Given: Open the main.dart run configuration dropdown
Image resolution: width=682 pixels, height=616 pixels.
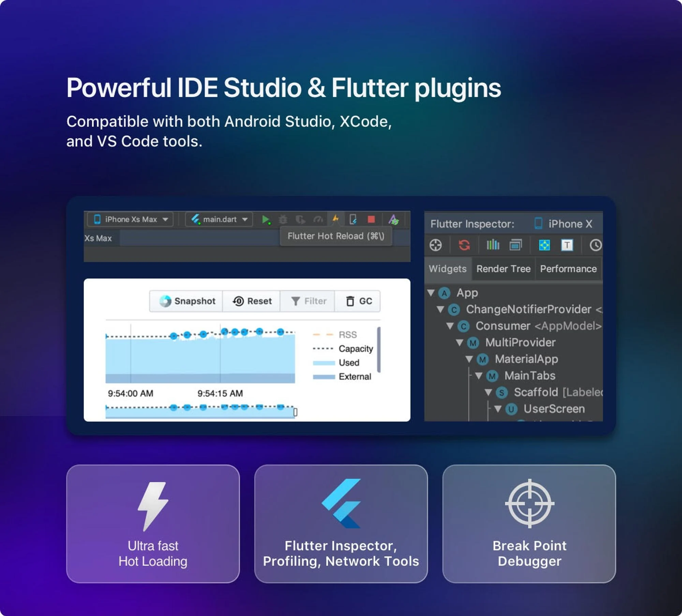Looking at the screenshot, I should [x=219, y=219].
